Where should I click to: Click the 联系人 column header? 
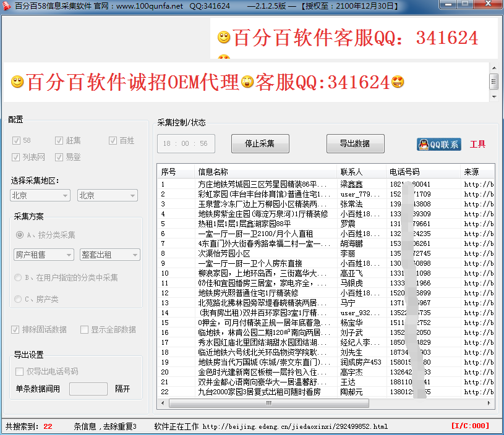click(x=361, y=172)
